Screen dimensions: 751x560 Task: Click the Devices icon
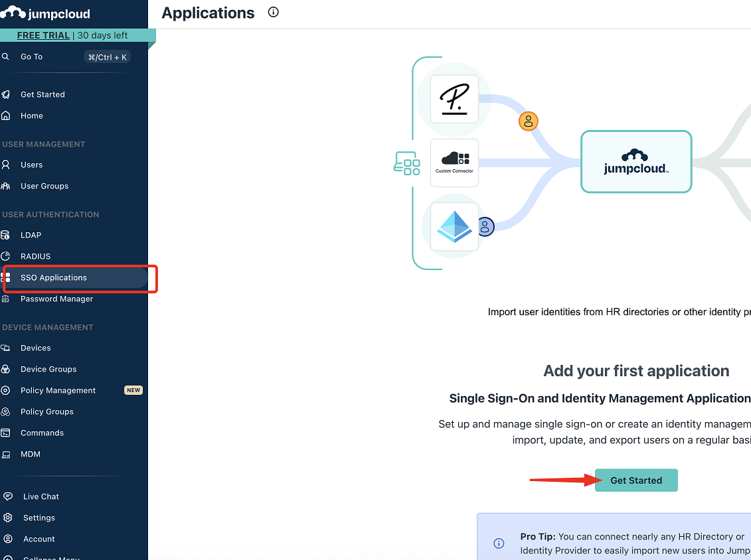click(x=5, y=348)
